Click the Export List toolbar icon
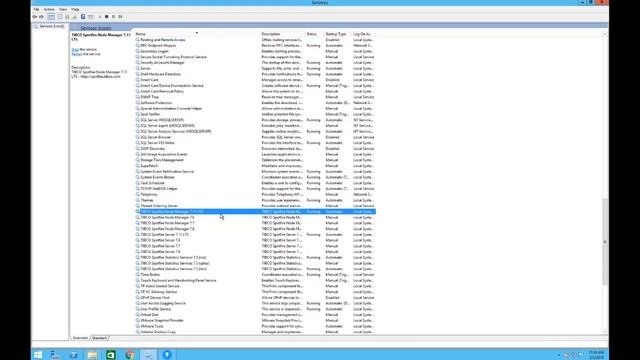 click(74, 17)
